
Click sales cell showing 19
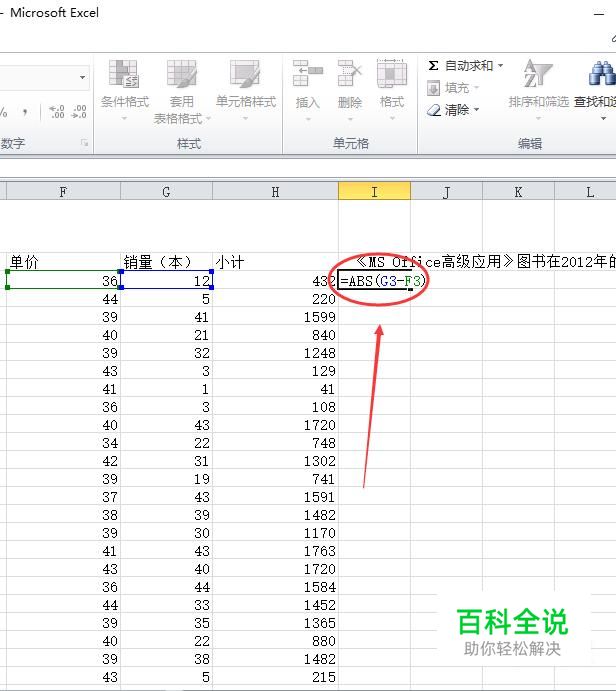tap(166, 479)
